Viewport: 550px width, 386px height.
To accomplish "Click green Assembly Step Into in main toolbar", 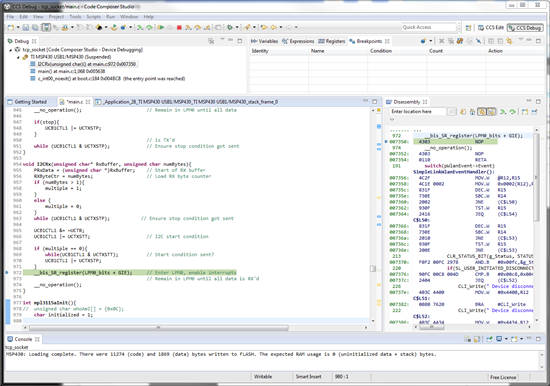I will [x=140, y=27].
